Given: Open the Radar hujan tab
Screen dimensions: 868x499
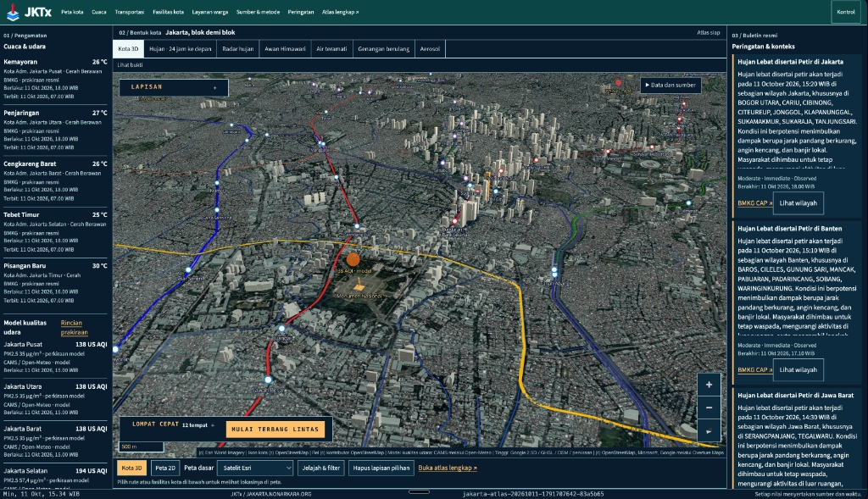Looking at the screenshot, I should (x=238, y=48).
